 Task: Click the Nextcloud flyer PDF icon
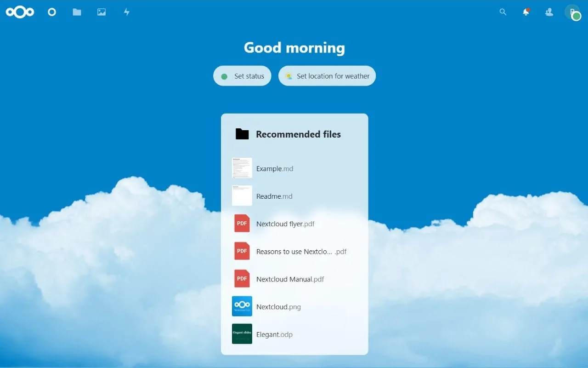[x=242, y=223]
